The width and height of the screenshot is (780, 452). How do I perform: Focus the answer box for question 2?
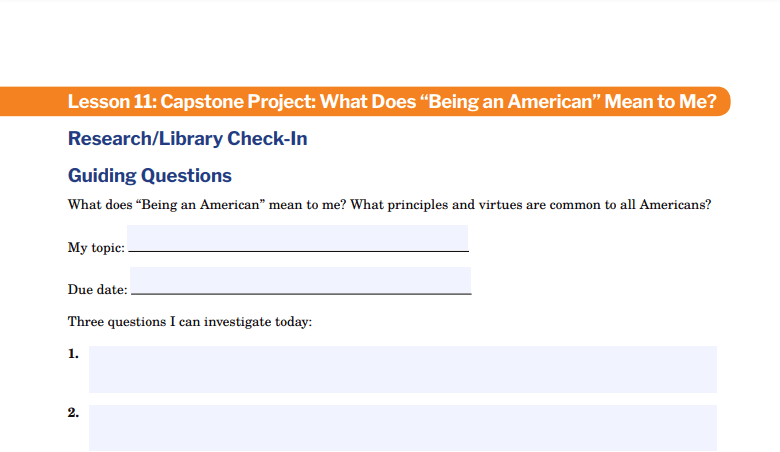click(x=403, y=428)
